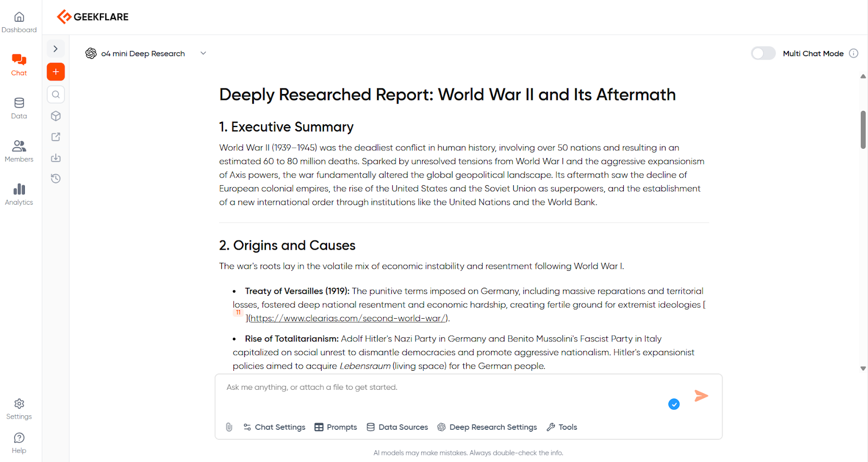Toggle the blue checkmark in input box
The width and height of the screenshot is (868, 462).
(674, 404)
